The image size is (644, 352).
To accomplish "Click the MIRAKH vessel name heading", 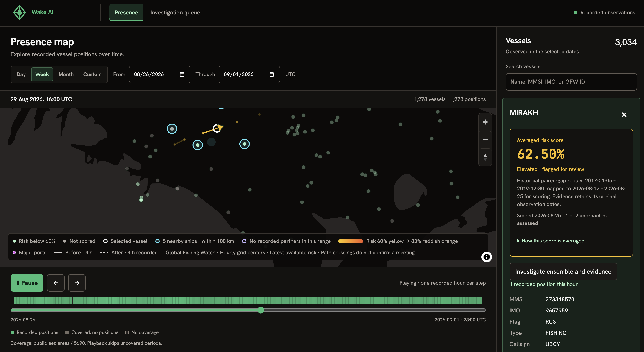I will click(524, 113).
